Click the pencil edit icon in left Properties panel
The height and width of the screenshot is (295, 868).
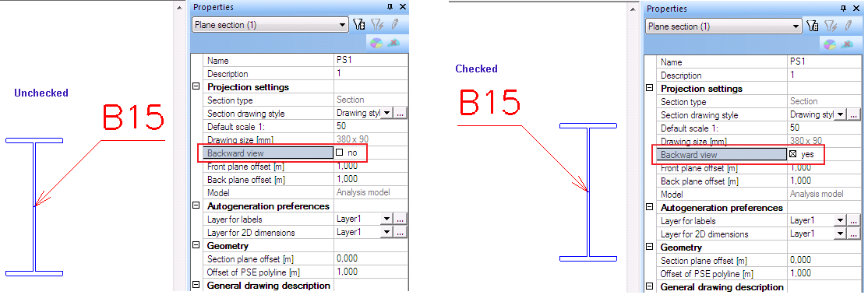pos(394,24)
